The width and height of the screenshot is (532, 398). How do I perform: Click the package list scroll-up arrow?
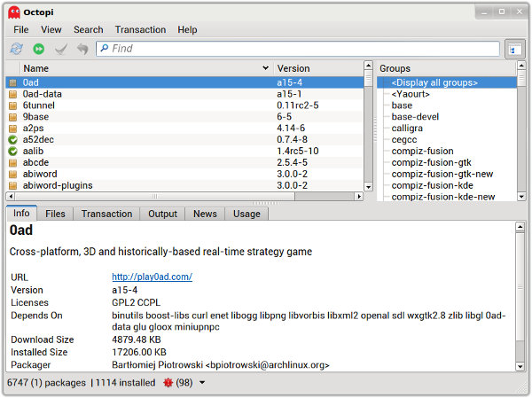point(368,65)
